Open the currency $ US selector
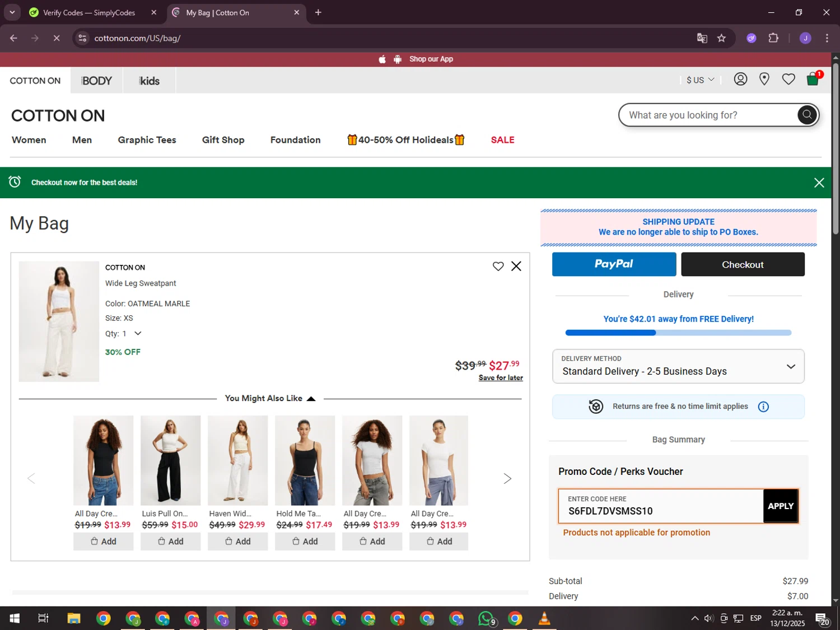Image resolution: width=840 pixels, height=630 pixels. click(x=700, y=80)
